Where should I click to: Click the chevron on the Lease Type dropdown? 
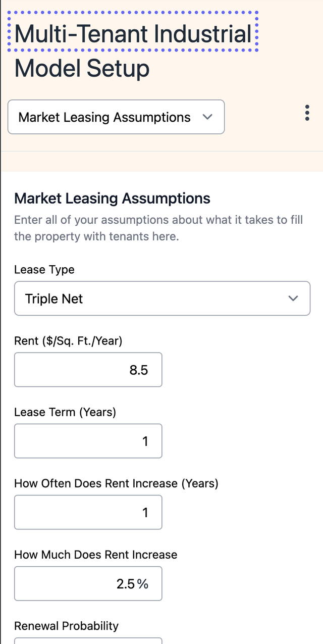pyautogui.click(x=293, y=299)
